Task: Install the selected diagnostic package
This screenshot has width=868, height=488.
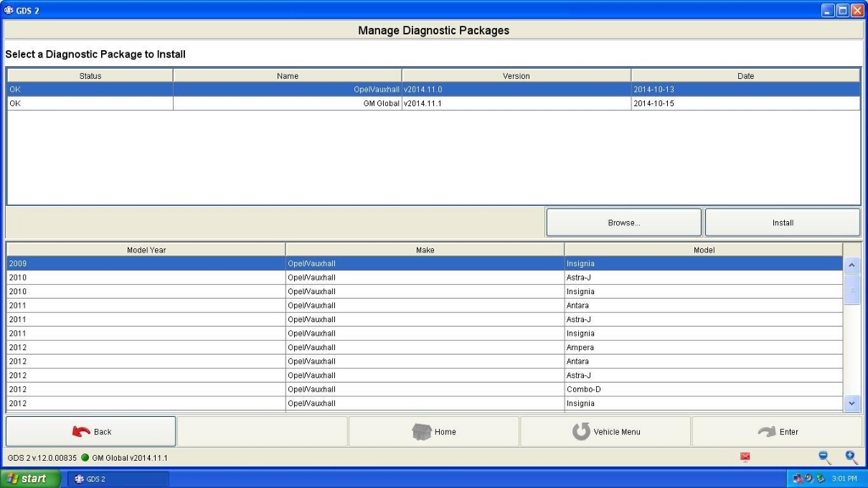Action: (782, 223)
